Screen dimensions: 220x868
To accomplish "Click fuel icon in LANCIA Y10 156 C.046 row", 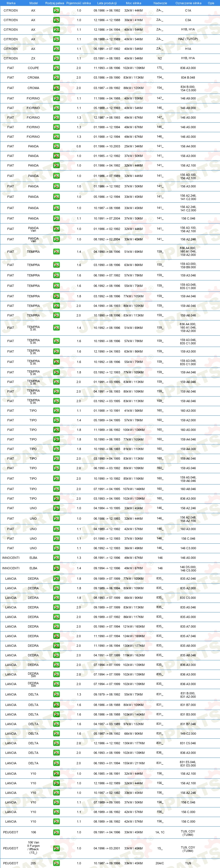I will point(56,802).
